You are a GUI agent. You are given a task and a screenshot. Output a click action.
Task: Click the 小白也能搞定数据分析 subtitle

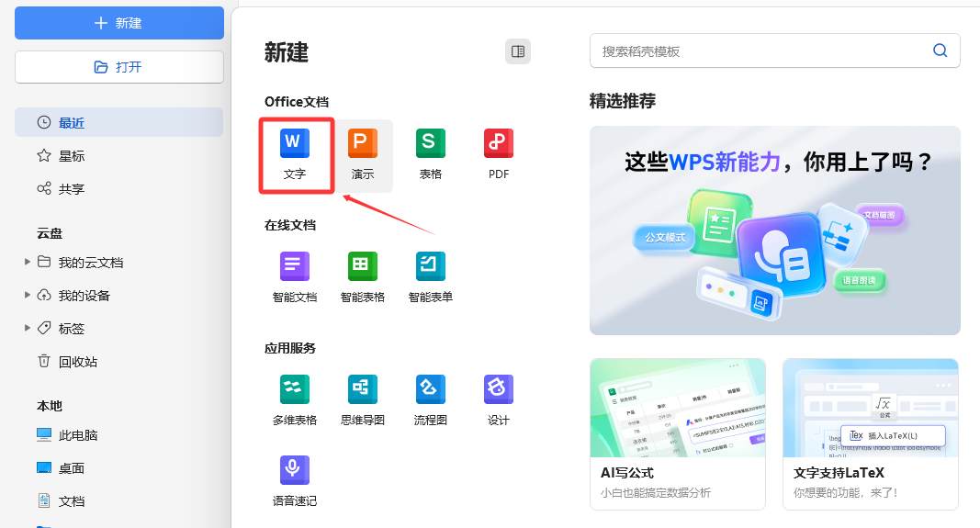656,493
